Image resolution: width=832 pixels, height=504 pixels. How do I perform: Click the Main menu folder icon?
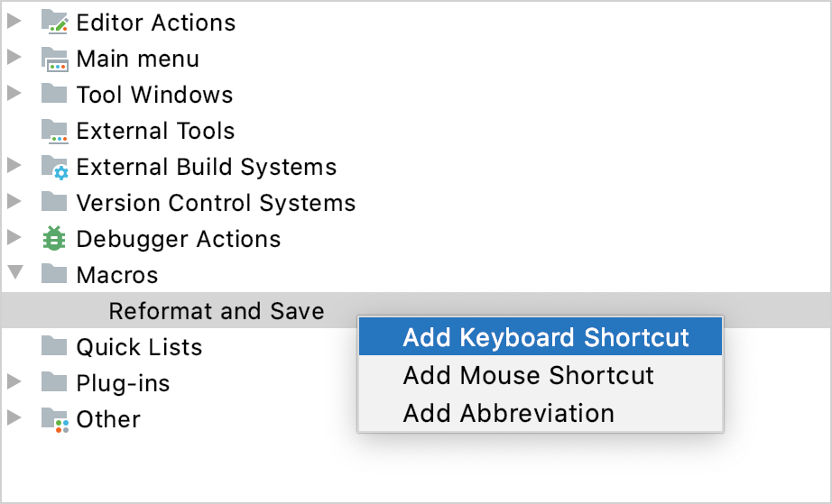(x=54, y=59)
